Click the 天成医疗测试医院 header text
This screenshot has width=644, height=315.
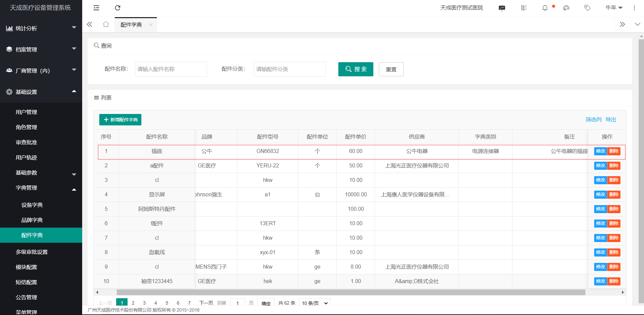coord(462,8)
